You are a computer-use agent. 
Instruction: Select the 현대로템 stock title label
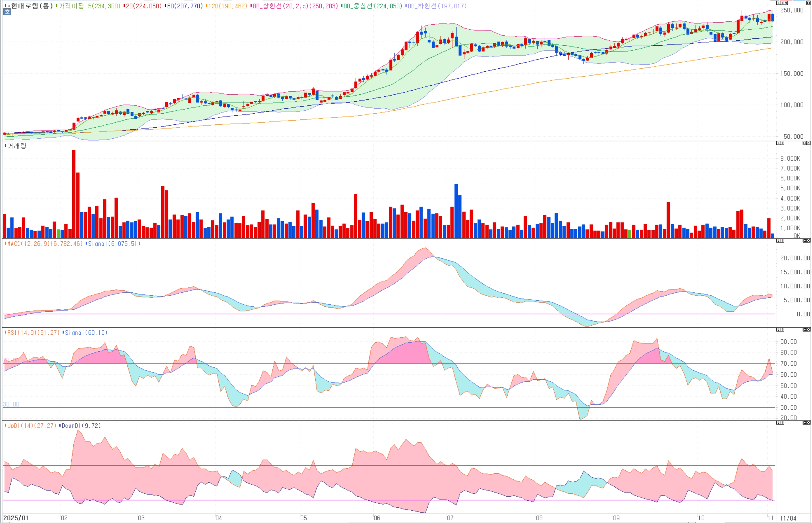click(32, 6)
